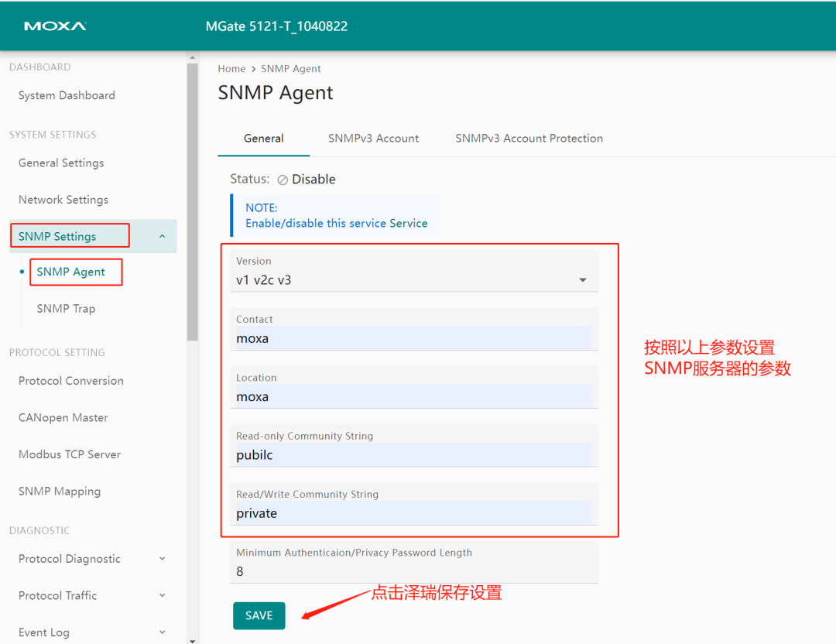Switch to the SNMPv3 Account tab

(374, 138)
